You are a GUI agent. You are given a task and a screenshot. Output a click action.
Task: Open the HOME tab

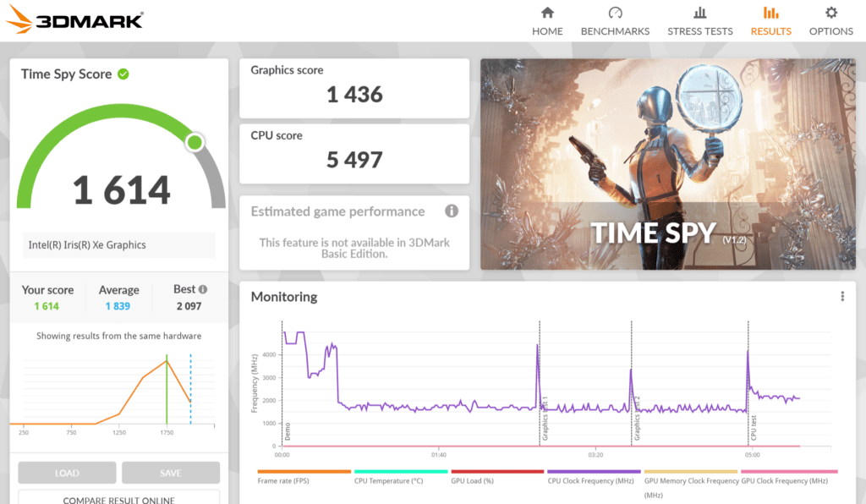547,21
